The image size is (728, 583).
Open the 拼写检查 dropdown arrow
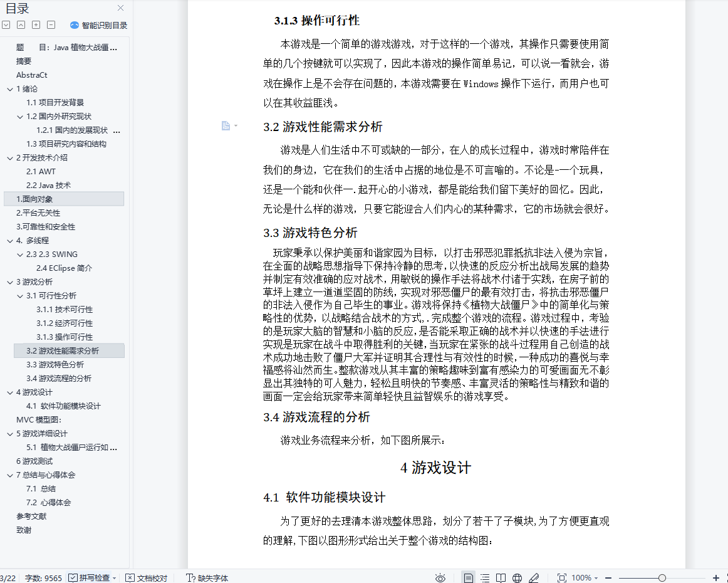click(x=114, y=579)
